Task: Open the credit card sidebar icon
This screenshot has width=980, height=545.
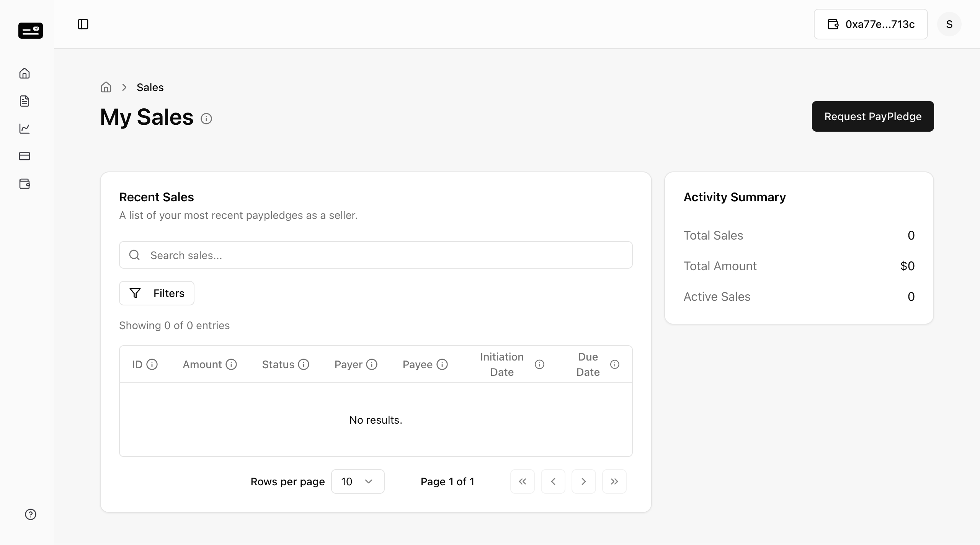Action: (x=24, y=156)
